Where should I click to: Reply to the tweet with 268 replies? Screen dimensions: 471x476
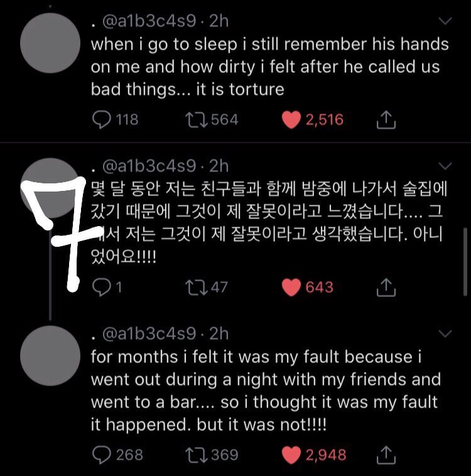click(x=101, y=454)
